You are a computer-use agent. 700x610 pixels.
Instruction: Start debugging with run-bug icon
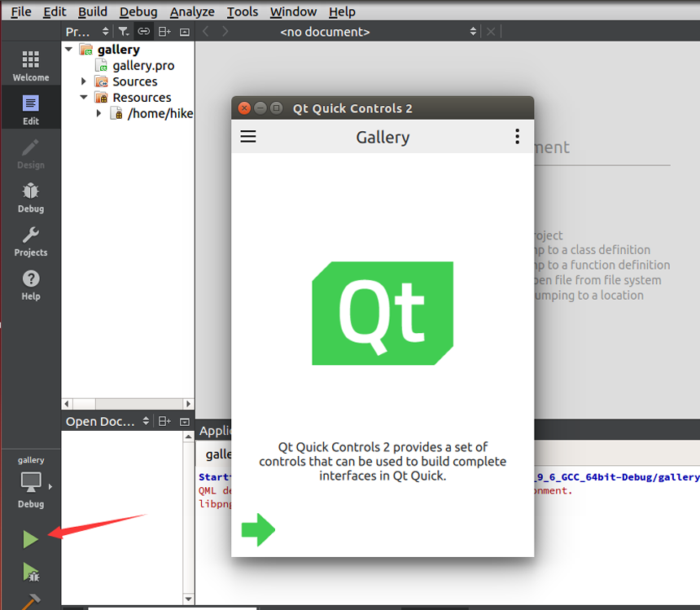[31, 572]
